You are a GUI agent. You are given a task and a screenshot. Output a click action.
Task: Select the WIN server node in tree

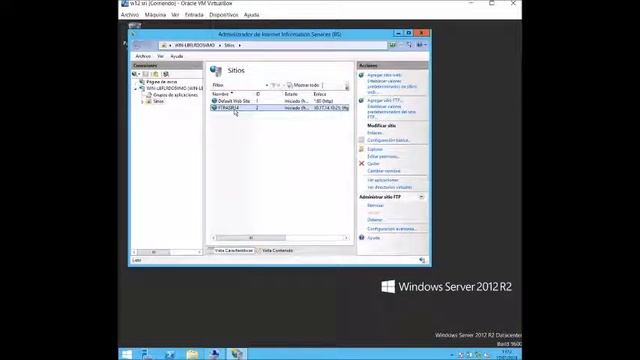[174, 88]
